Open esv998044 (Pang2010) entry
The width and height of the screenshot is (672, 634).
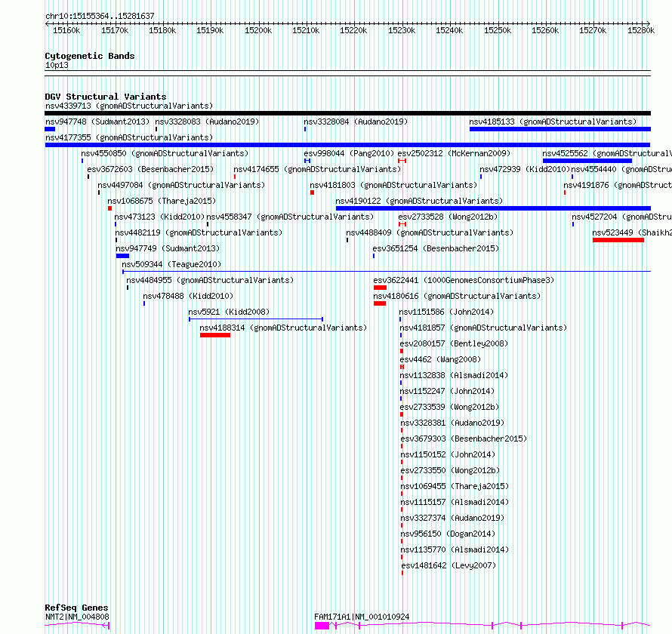(349, 153)
